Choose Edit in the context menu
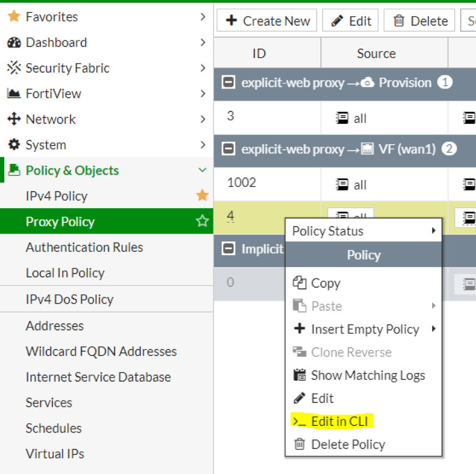 (364, 398)
